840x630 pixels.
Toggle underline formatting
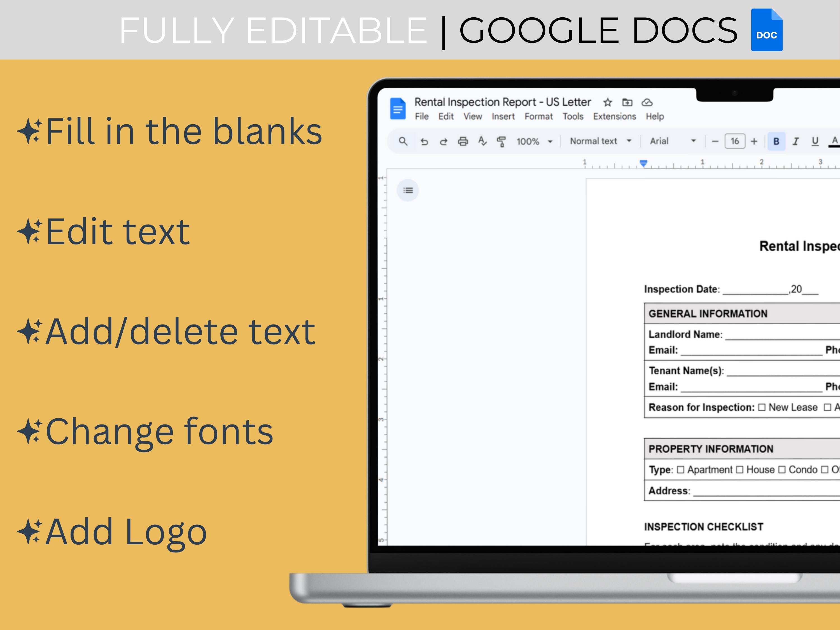pos(815,142)
